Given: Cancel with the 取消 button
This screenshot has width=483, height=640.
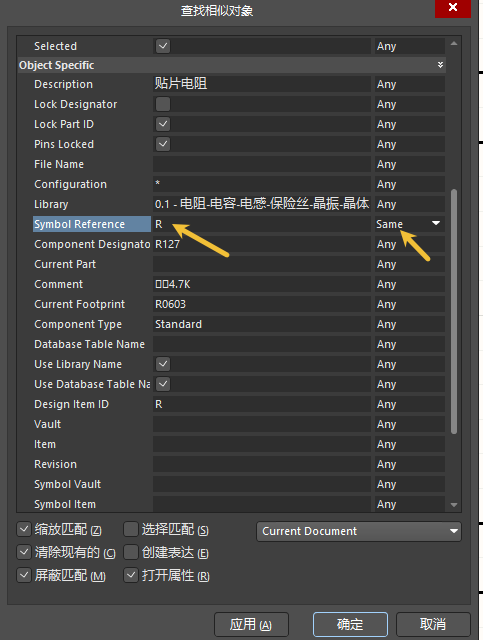Looking at the screenshot, I should pos(433,624).
